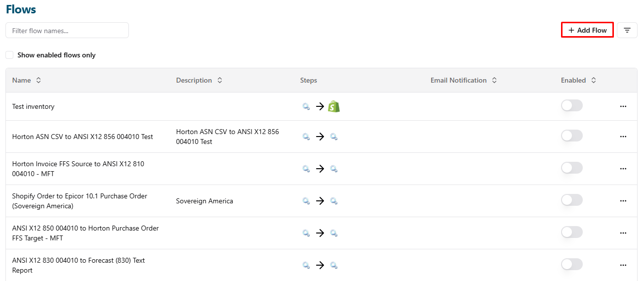Open more options for Horton Invoice FFS flow

[x=623, y=169]
